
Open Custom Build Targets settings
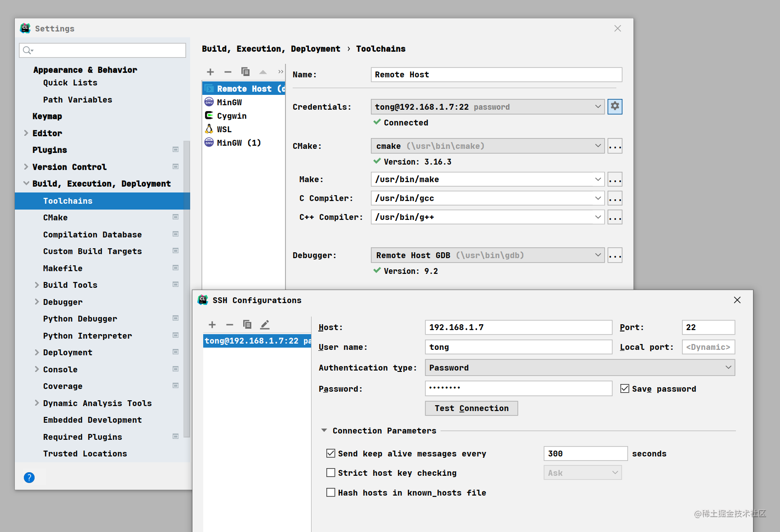tap(92, 251)
